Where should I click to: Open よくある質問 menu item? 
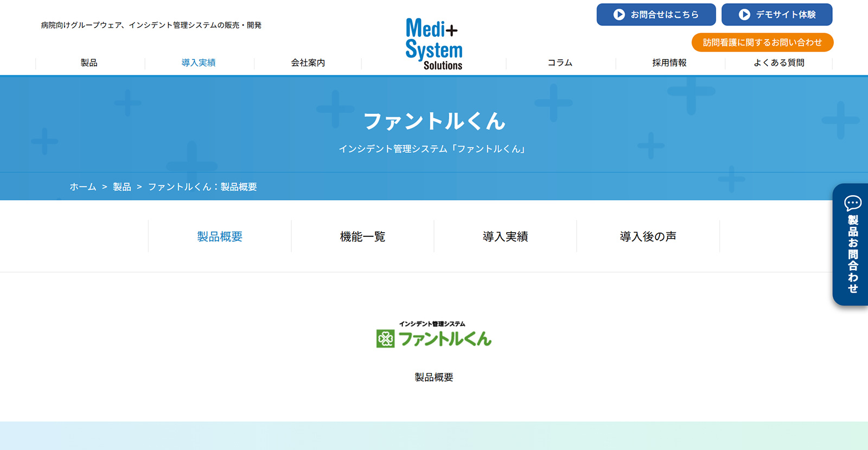pyautogui.click(x=779, y=63)
